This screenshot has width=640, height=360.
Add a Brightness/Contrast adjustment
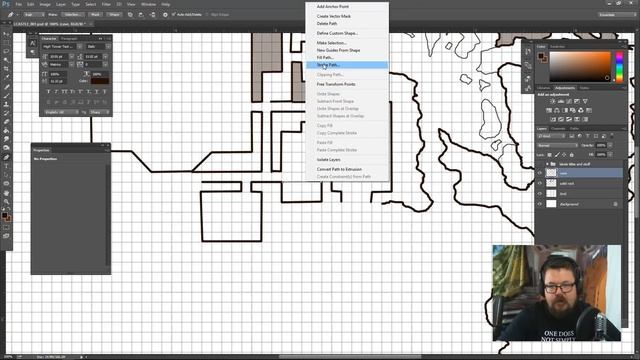(553, 101)
